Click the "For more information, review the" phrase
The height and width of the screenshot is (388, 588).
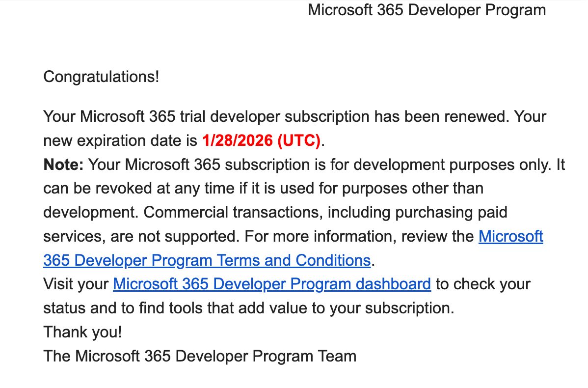click(358, 236)
